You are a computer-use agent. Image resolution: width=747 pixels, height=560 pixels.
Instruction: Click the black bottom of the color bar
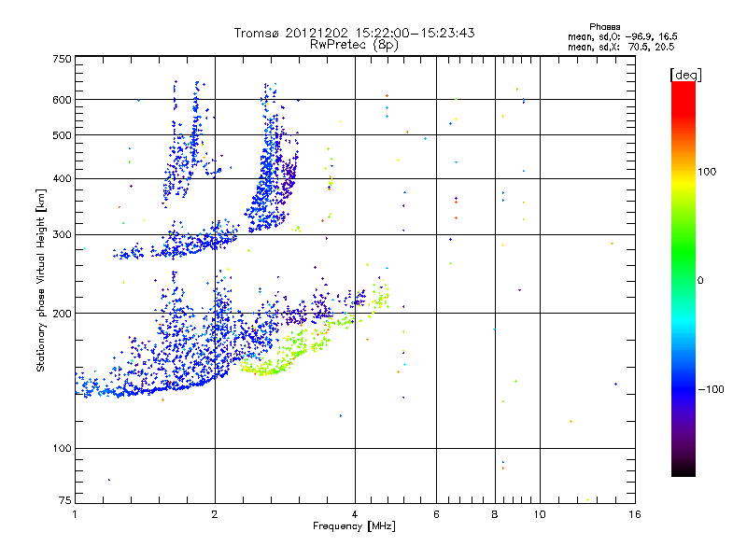(684, 469)
